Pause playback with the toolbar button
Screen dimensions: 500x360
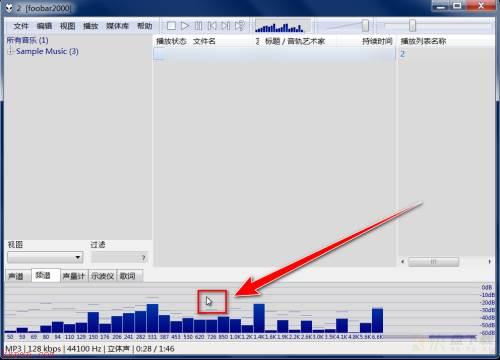pyautogui.click(x=198, y=26)
